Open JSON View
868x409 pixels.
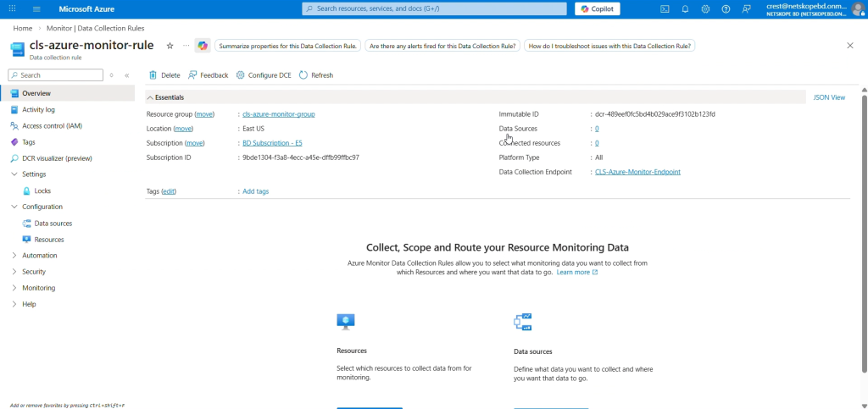pyautogui.click(x=829, y=97)
